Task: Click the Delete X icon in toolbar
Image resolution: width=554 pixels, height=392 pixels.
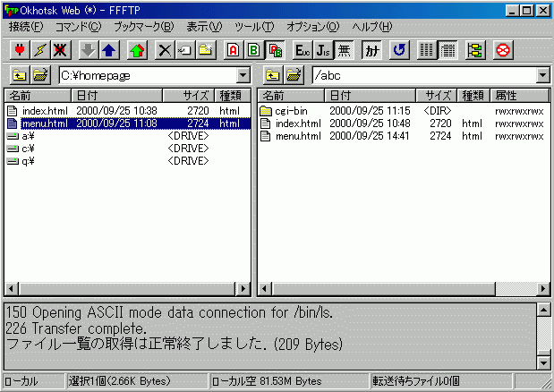Action: coord(165,50)
